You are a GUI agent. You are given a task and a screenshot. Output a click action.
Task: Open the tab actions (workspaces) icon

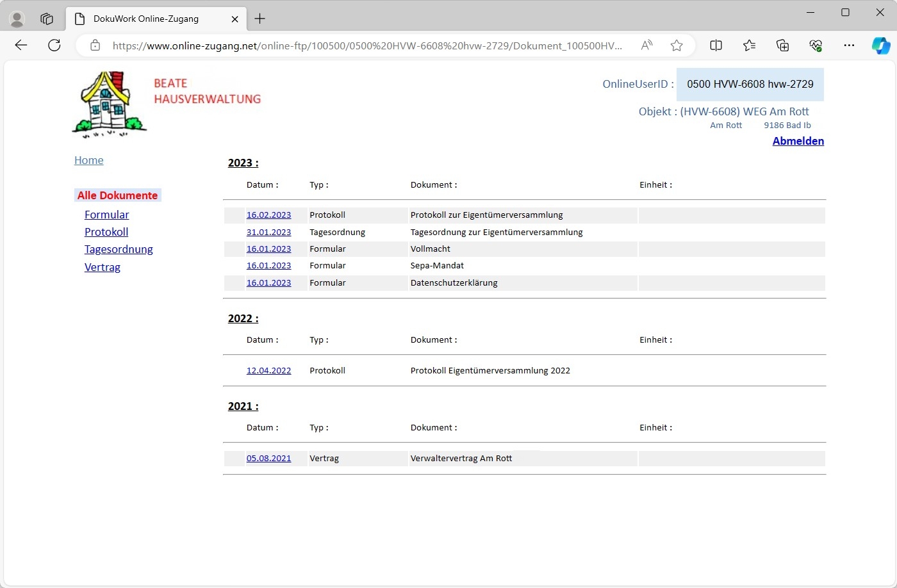47,19
